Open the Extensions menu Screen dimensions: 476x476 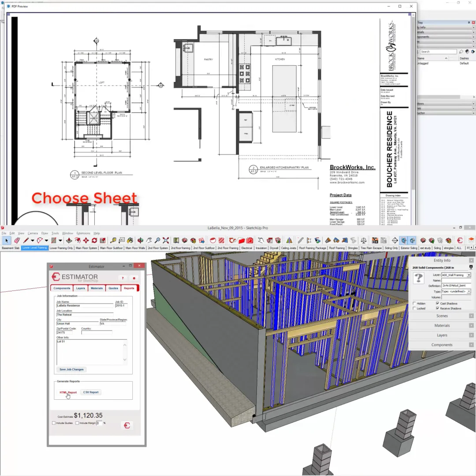click(x=83, y=233)
